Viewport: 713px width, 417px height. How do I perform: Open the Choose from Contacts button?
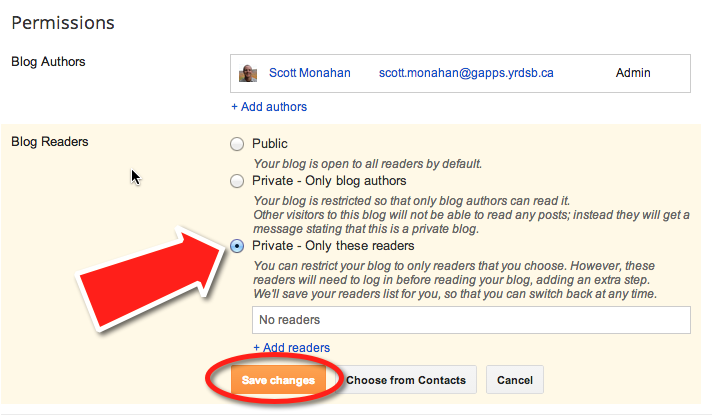(x=406, y=380)
